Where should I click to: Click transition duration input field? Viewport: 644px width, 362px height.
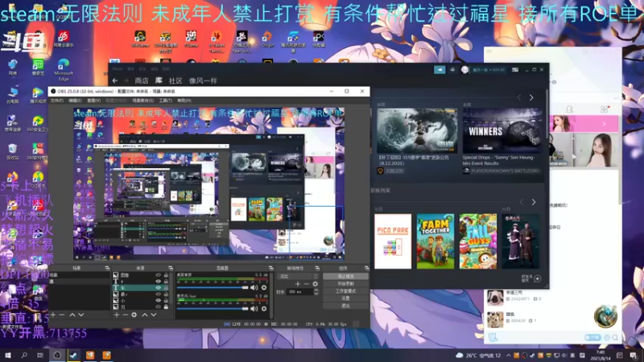(x=300, y=292)
